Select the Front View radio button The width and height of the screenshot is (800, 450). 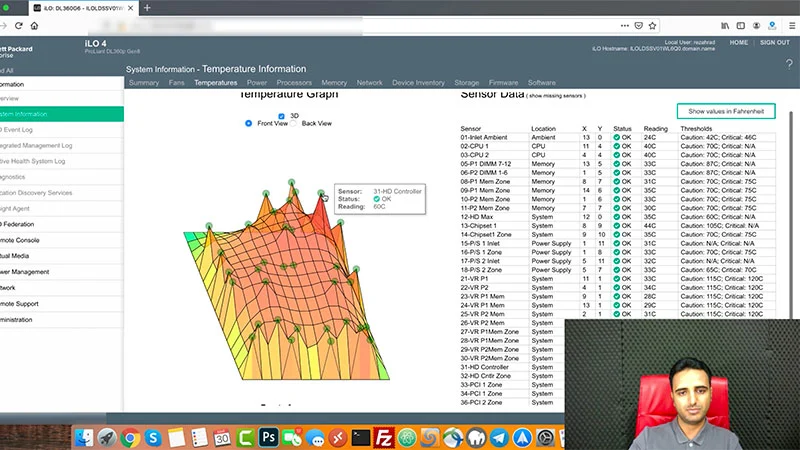pyautogui.click(x=249, y=124)
